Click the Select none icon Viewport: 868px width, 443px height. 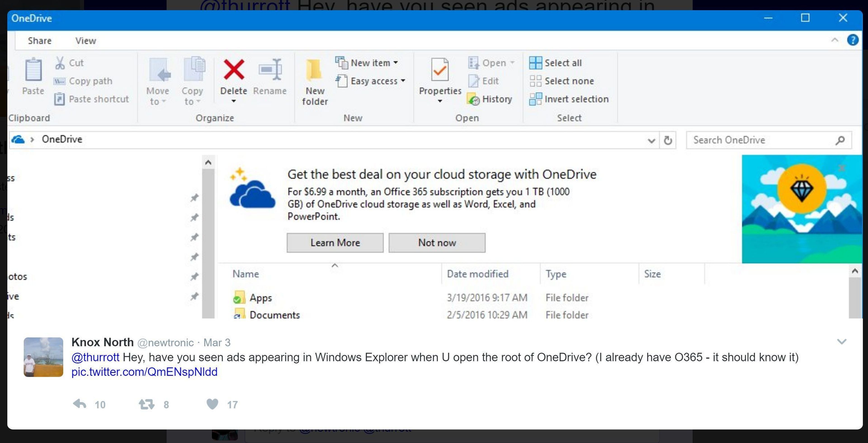pos(535,81)
